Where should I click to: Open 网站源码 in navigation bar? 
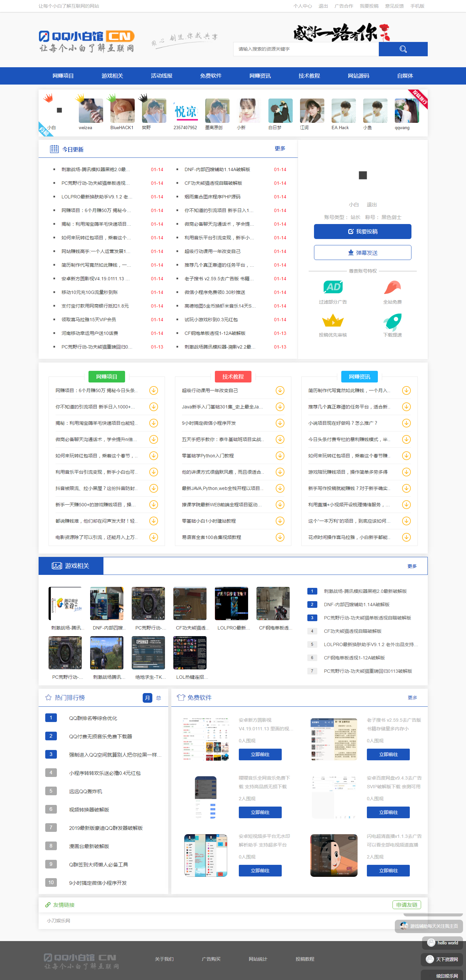click(x=359, y=76)
